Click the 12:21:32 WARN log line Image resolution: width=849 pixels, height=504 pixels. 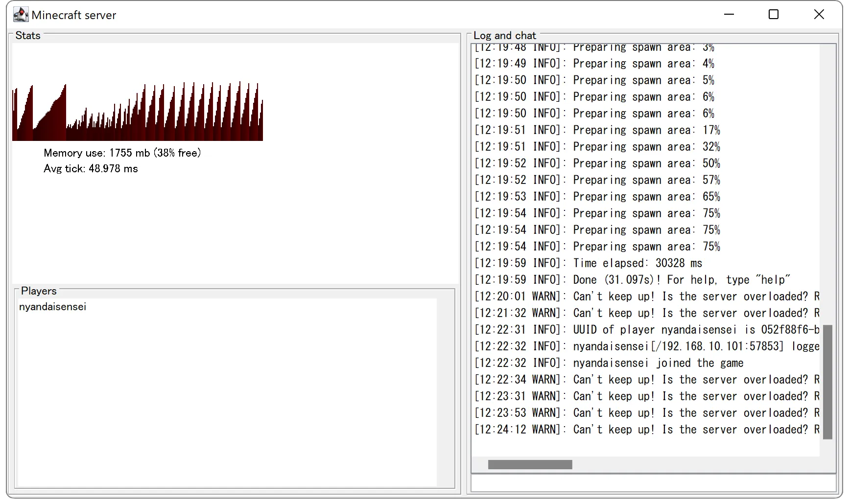(647, 313)
